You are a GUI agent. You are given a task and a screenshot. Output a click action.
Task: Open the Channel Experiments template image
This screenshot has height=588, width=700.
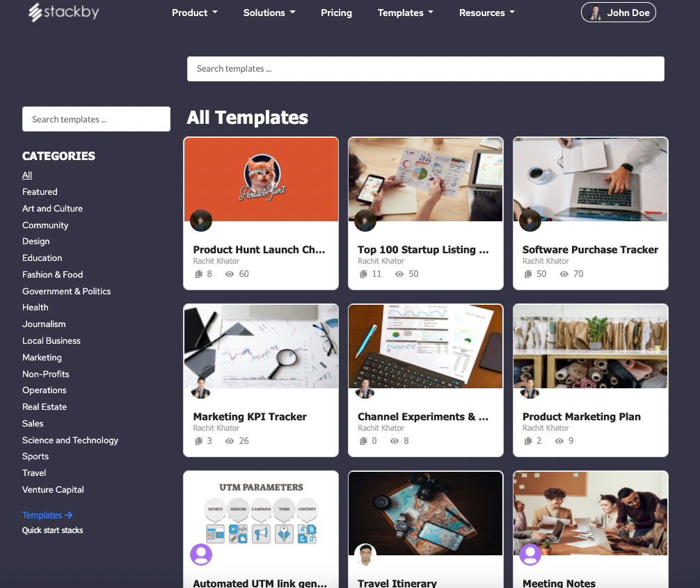425,347
